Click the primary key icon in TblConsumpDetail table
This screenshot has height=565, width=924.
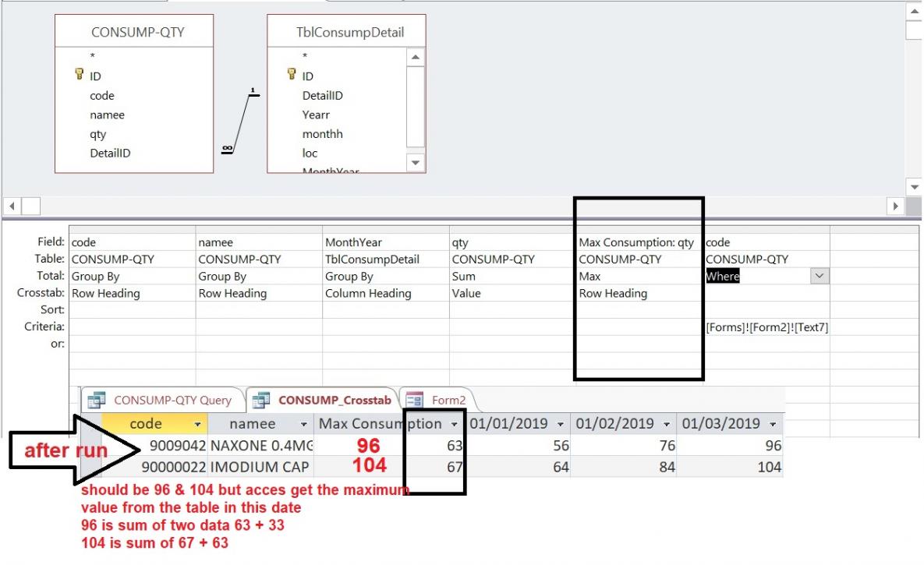tap(291, 73)
